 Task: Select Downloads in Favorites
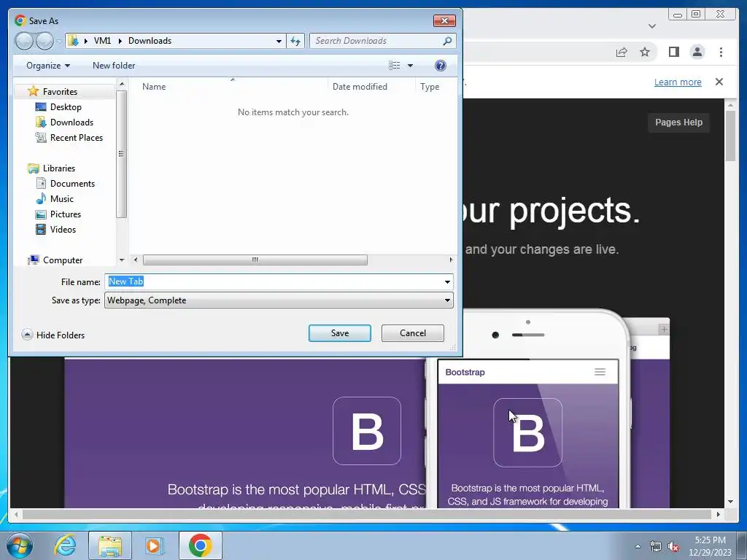tap(71, 122)
